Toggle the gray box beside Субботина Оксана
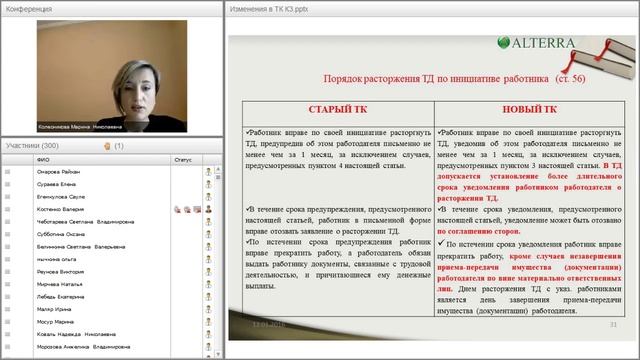This screenshot has width=640, height=360. 7,234
